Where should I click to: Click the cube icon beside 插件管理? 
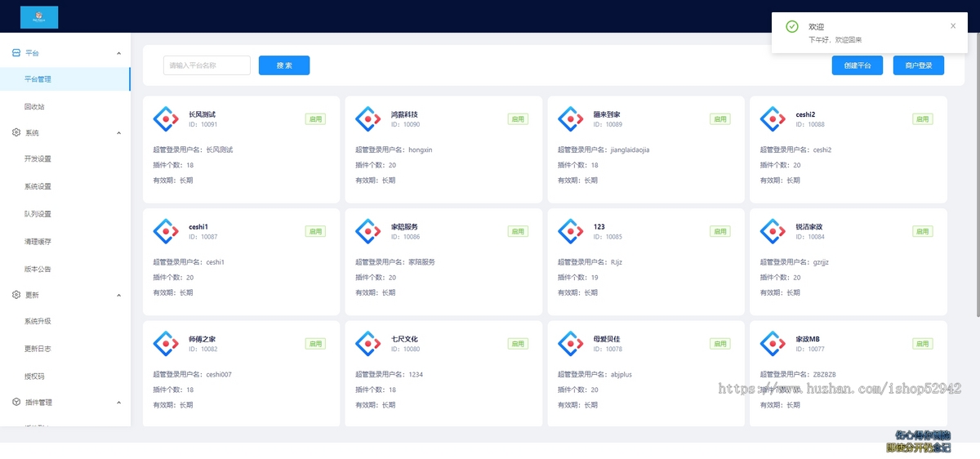coord(16,403)
